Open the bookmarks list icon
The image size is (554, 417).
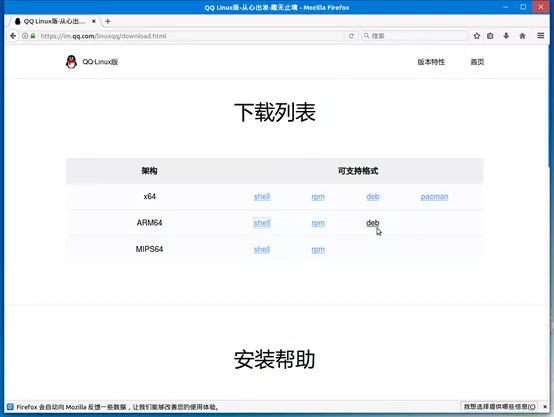tap(490, 36)
